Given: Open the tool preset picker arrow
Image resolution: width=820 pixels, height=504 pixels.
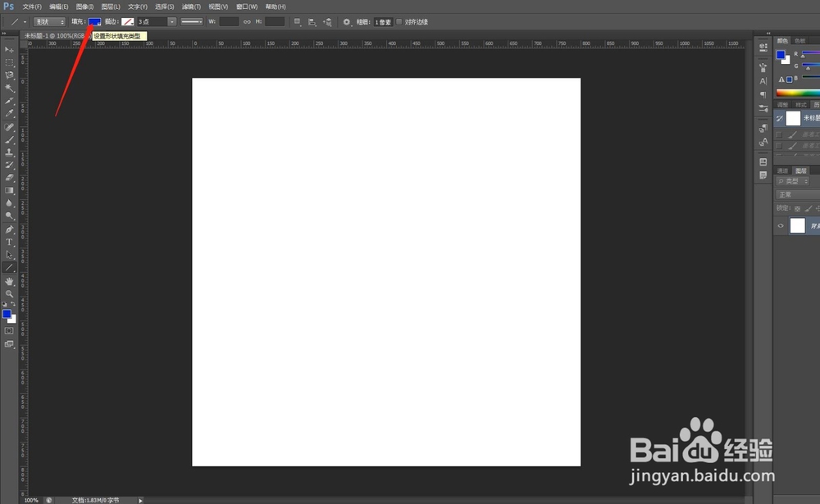Looking at the screenshot, I should coord(25,22).
